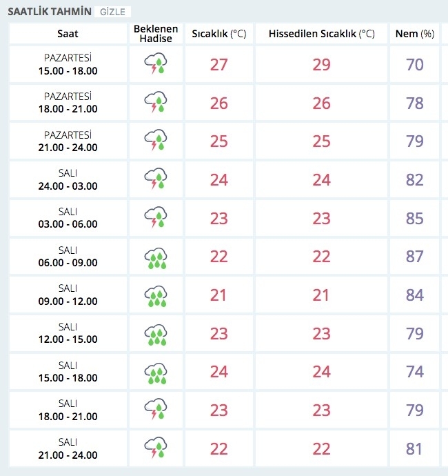Click heavy rain icon for Salı 06.00 - 09.00
Image resolution: width=448 pixels, height=476 pixels.
coord(156,257)
